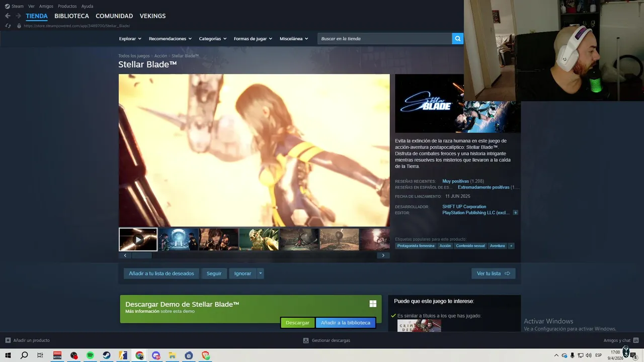Open the Brave browser taskbar icon
Viewport: 644px width, 362px height.
[205, 355]
